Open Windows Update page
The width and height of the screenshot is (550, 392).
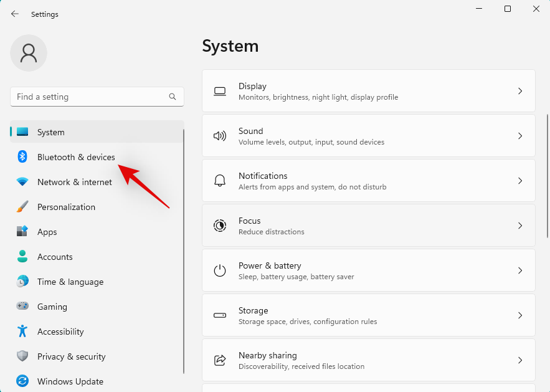pyautogui.click(x=97, y=381)
